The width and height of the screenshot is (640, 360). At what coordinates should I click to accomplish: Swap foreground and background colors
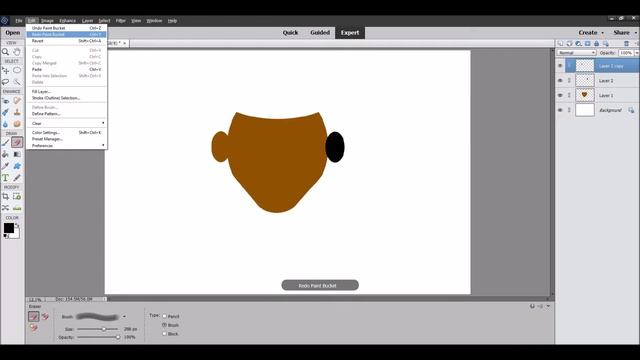point(17,225)
